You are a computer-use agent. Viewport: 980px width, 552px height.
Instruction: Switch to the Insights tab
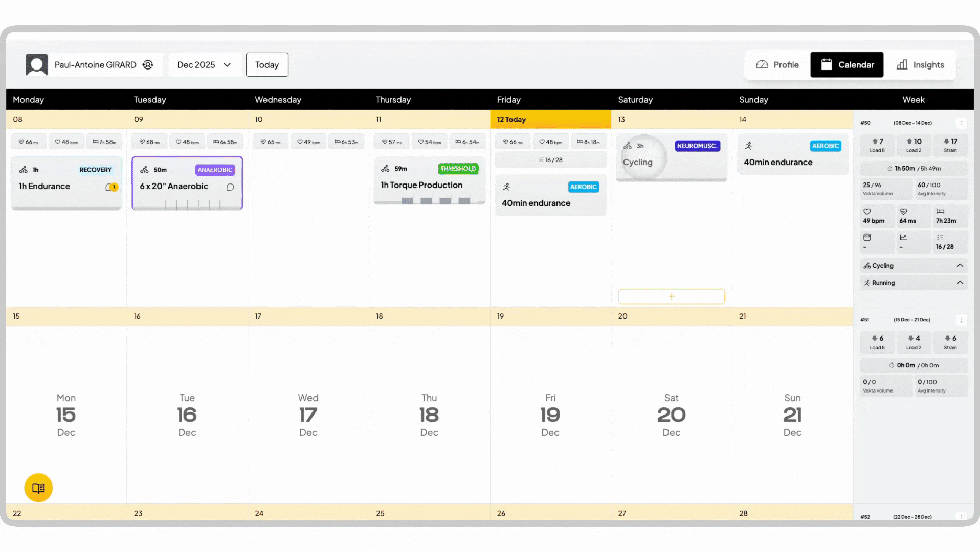pyautogui.click(x=920, y=65)
